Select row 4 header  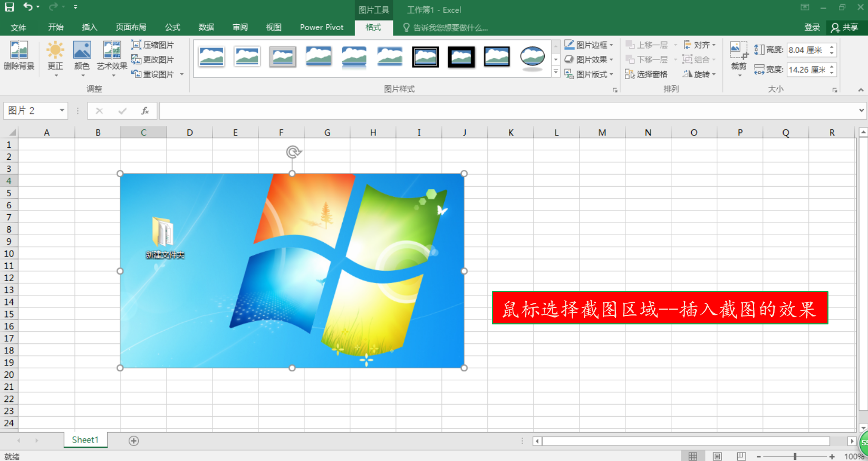click(x=9, y=181)
